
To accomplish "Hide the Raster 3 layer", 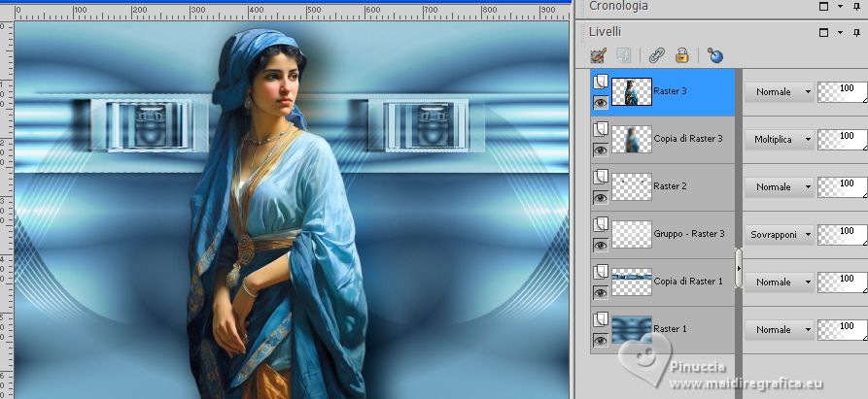I will [x=601, y=102].
